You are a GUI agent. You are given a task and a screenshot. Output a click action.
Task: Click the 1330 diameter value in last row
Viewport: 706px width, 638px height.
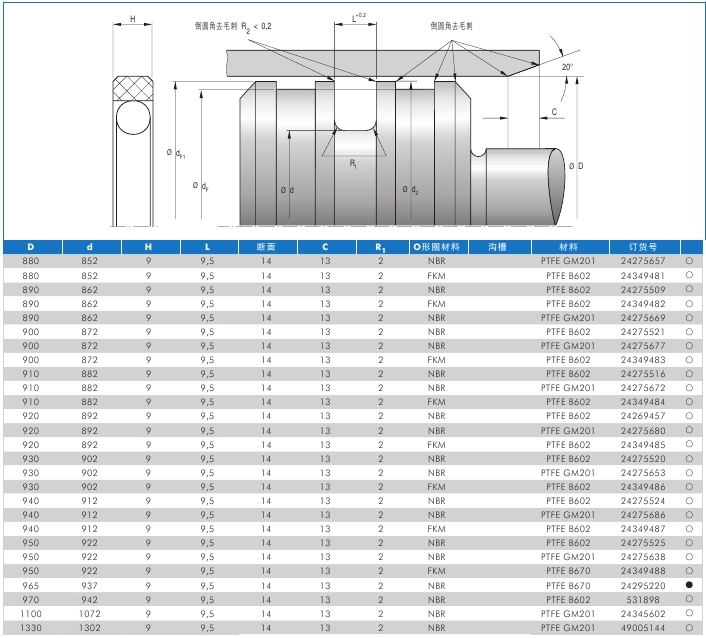click(31, 626)
